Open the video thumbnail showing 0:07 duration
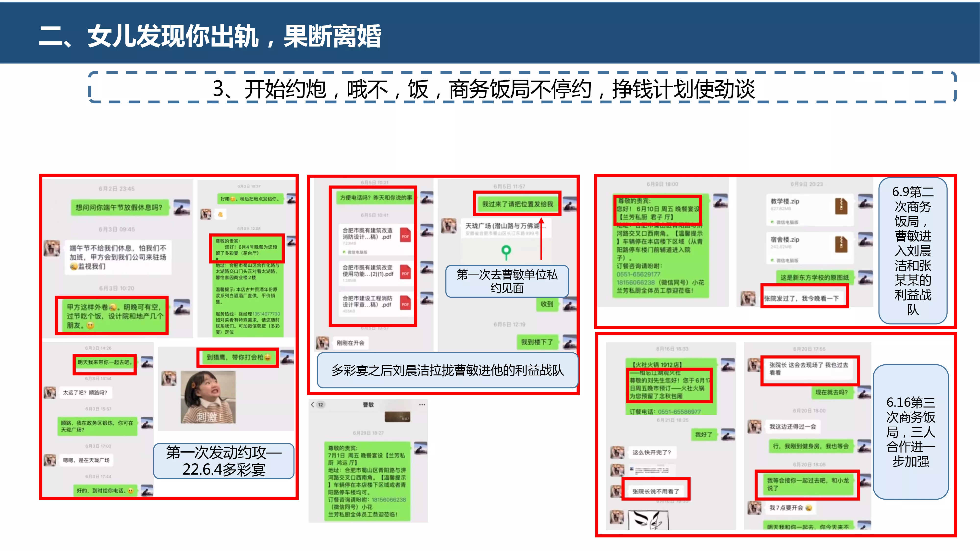The image size is (980, 551). 398,416
